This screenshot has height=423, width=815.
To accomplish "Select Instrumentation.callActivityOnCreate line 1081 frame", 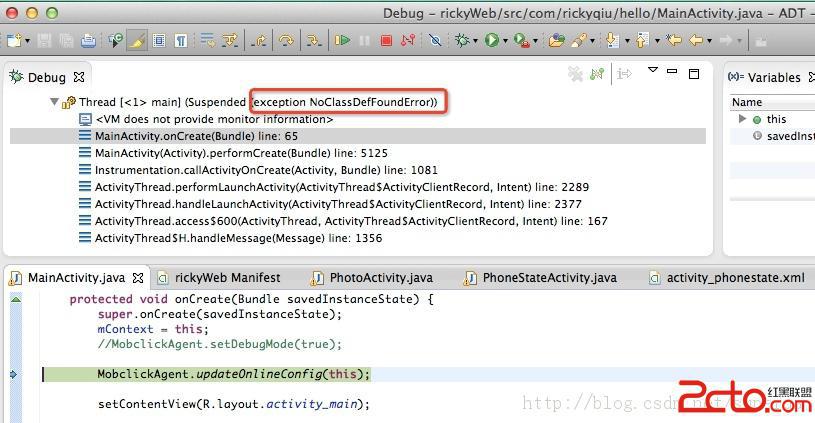I will coord(358,170).
